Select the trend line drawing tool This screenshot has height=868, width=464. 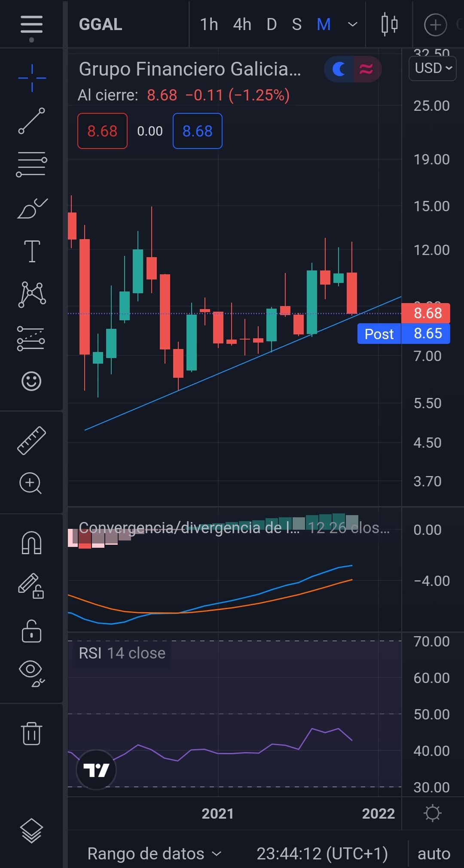point(31,121)
